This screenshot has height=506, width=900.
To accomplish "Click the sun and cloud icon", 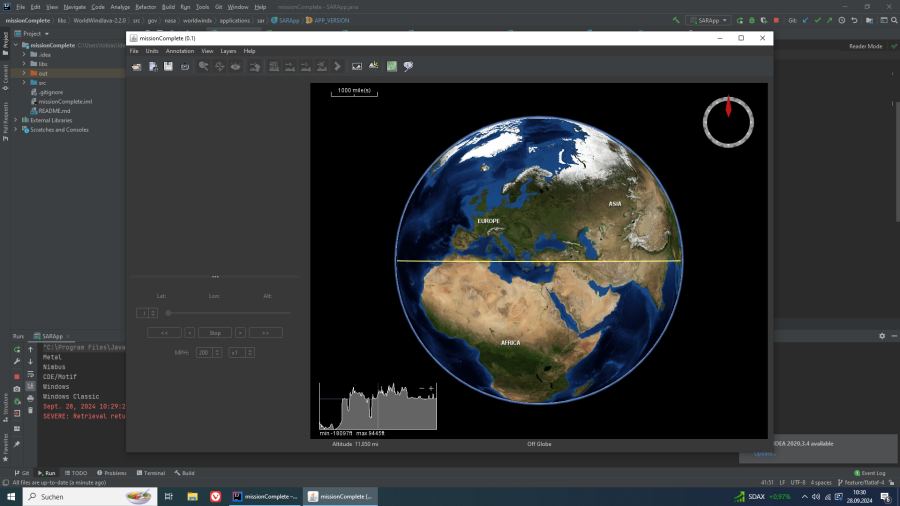I will pos(374,66).
